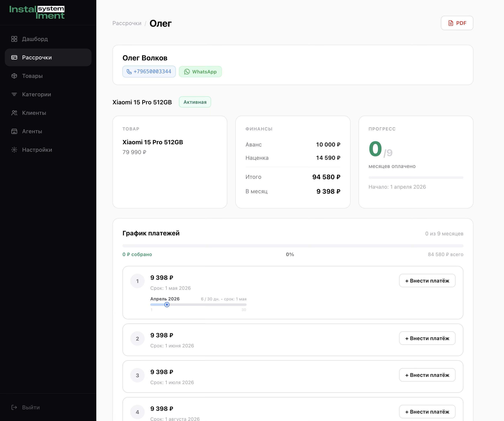The width and height of the screenshot is (504, 421).
Task: Click the Товары box icon
Action: [14, 76]
